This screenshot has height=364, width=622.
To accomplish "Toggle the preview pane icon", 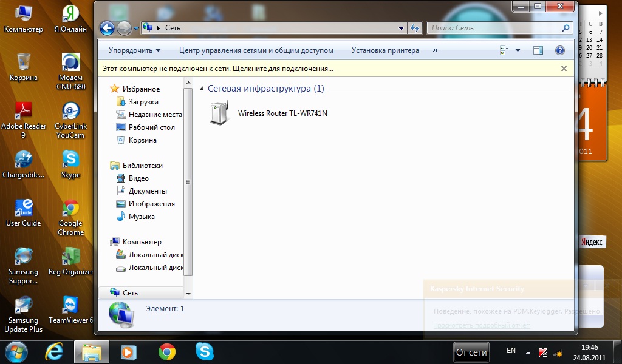I will pyautogui.click(x=538, y=50).
